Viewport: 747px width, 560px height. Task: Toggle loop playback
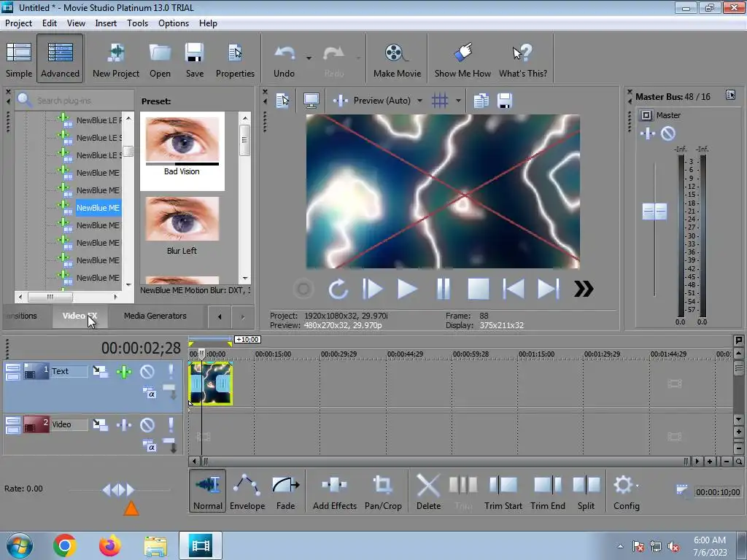[x=338, y=289]
